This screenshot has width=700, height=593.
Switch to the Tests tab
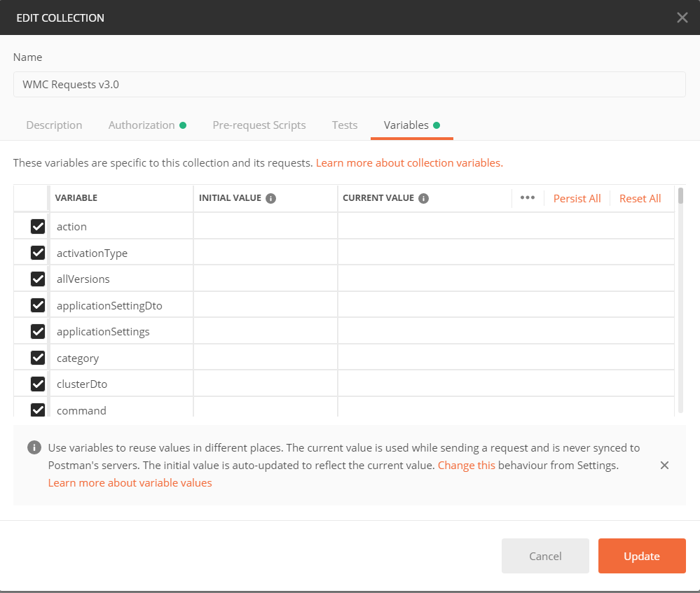coord(344,125)
